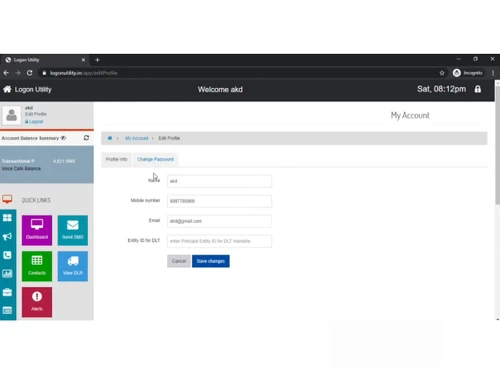Image resolution: width=500 pixels, height=375 pixels.
Task: Open a new browser tab
Action: coord(97,60)
